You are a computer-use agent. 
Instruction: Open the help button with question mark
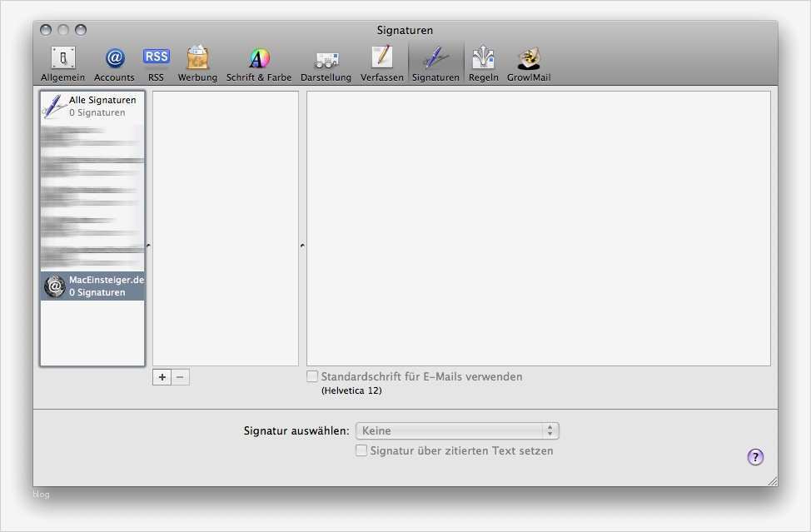coord(755,457)
